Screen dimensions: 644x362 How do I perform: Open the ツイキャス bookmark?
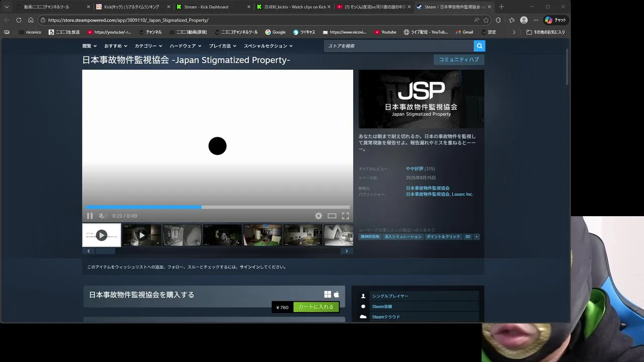[x=304, y=32]
